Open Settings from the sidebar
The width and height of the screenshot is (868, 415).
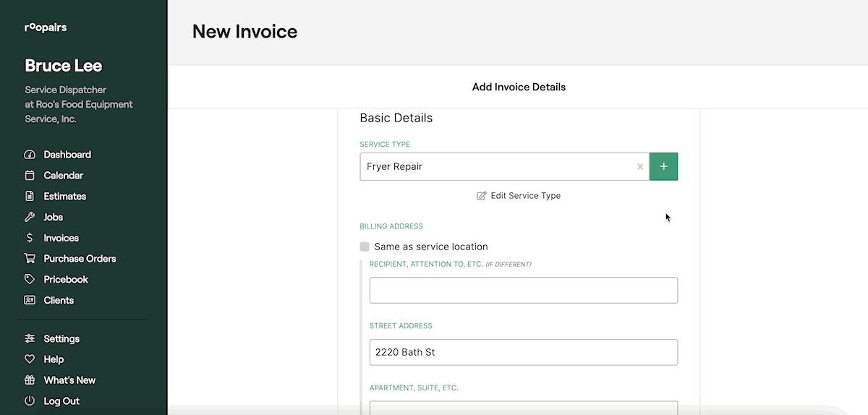(x=61, y=339)
